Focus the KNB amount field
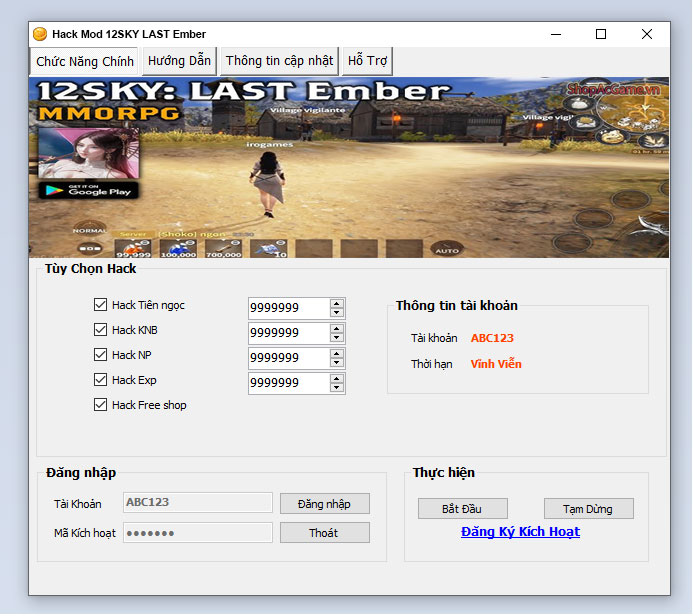693x616 pixels. [289, 333]
